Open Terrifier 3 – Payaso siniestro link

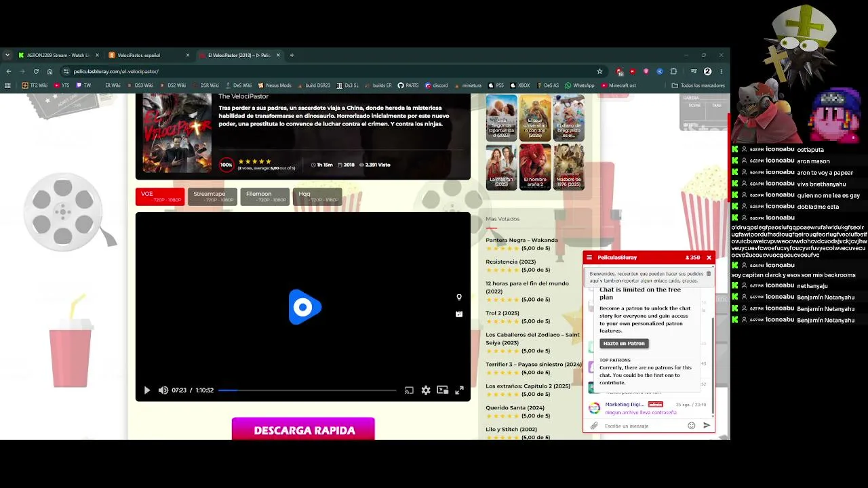pyautogui.click(x=534, y=365)
